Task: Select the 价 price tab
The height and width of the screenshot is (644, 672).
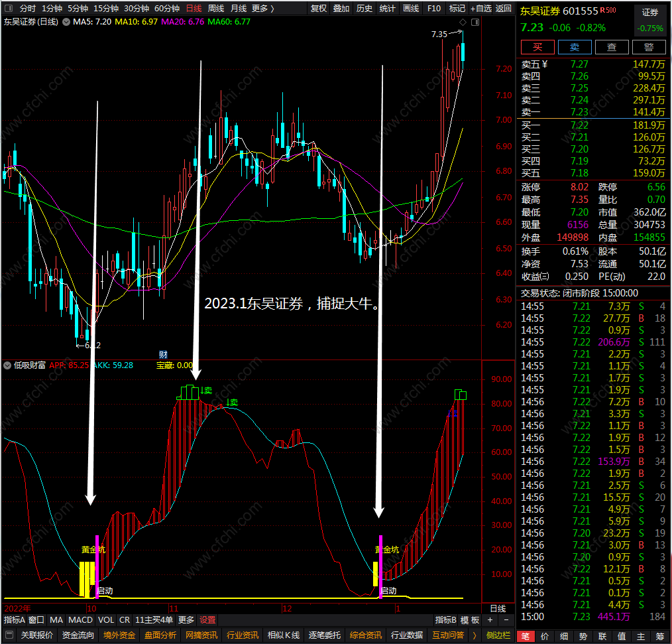Action: (545, 636)
